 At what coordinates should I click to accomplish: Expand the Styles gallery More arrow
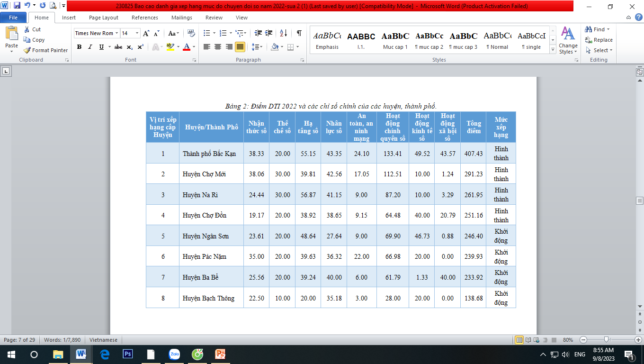[553, 50]
